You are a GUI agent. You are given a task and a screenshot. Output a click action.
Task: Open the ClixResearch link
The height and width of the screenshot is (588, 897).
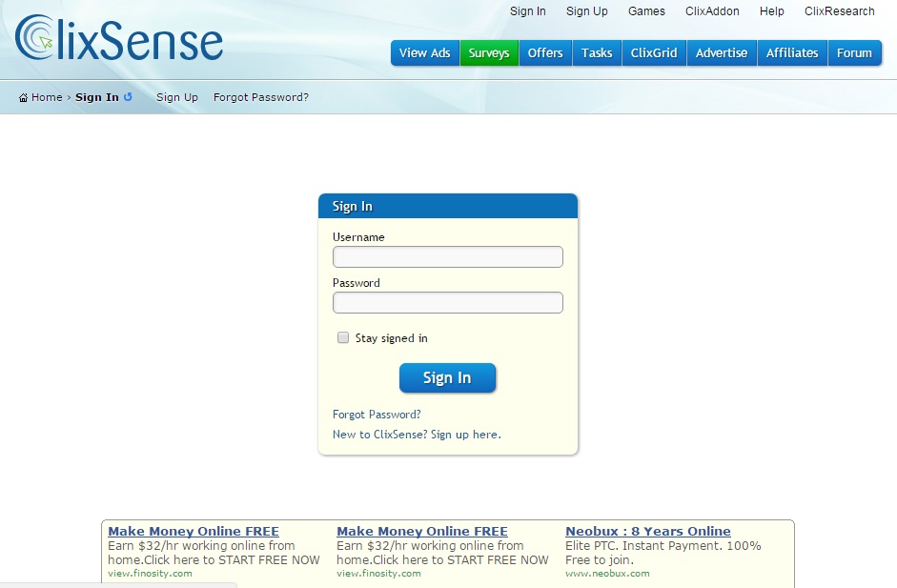coord(839,11)
